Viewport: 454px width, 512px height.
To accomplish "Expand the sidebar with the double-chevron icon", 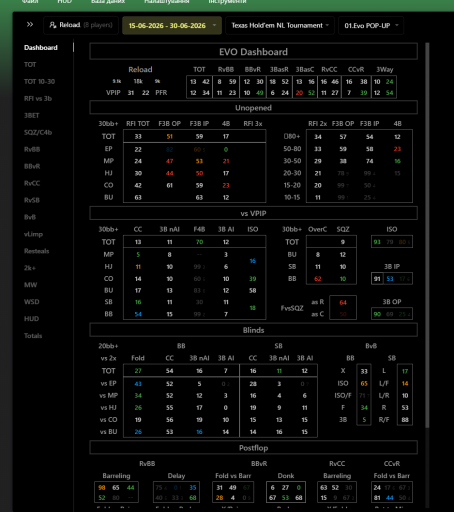I will 30,24.
